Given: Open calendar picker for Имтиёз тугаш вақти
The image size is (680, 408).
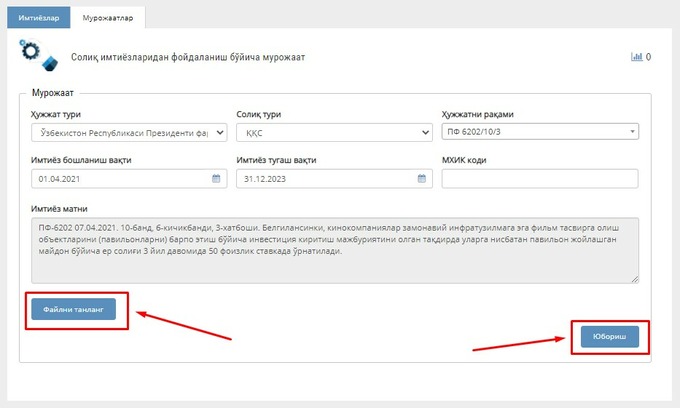Looking at the screenshot, I should pos(421,179).
